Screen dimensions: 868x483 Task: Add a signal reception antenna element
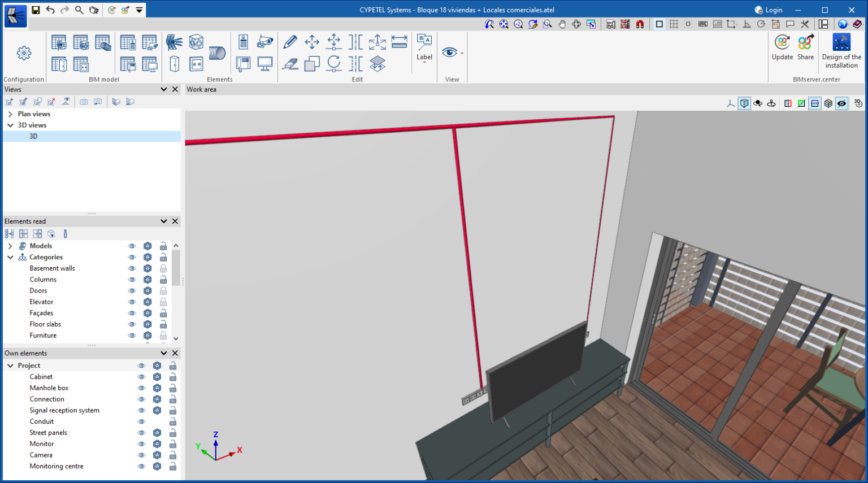coord(174,42)
